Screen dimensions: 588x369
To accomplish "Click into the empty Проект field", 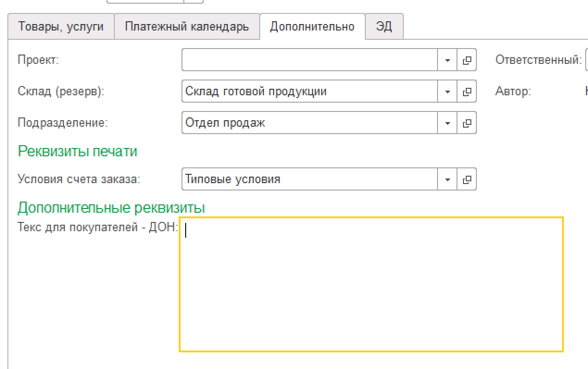I will click(309, 60).
